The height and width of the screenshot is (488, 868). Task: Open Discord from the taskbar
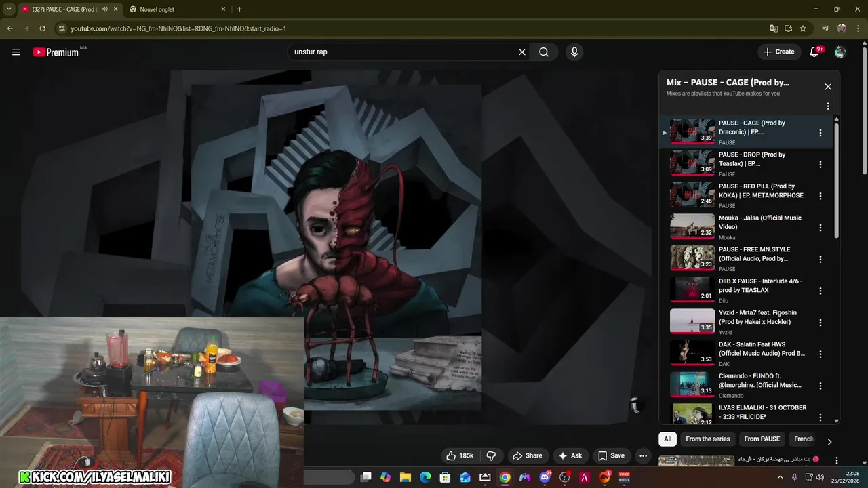(545, 477)
